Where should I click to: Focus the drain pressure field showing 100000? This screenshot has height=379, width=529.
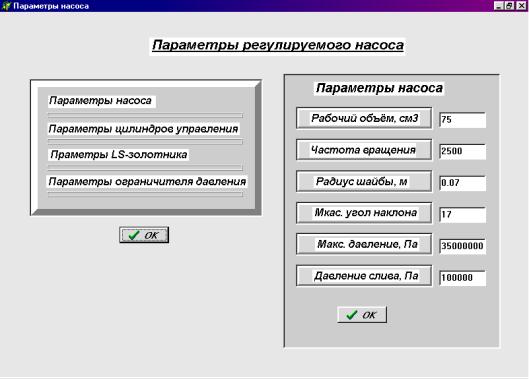tap(463, 278)
